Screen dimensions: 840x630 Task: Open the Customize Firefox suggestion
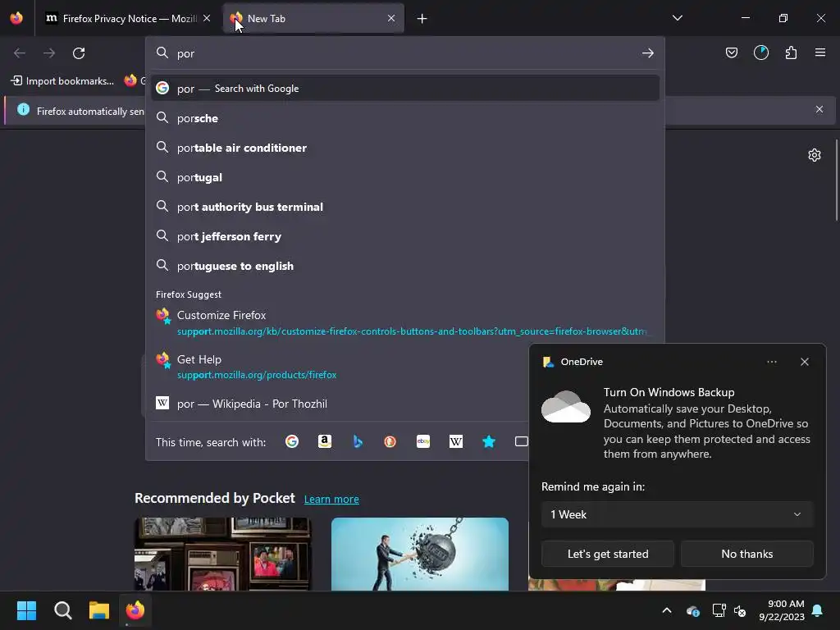pos(404,322)
